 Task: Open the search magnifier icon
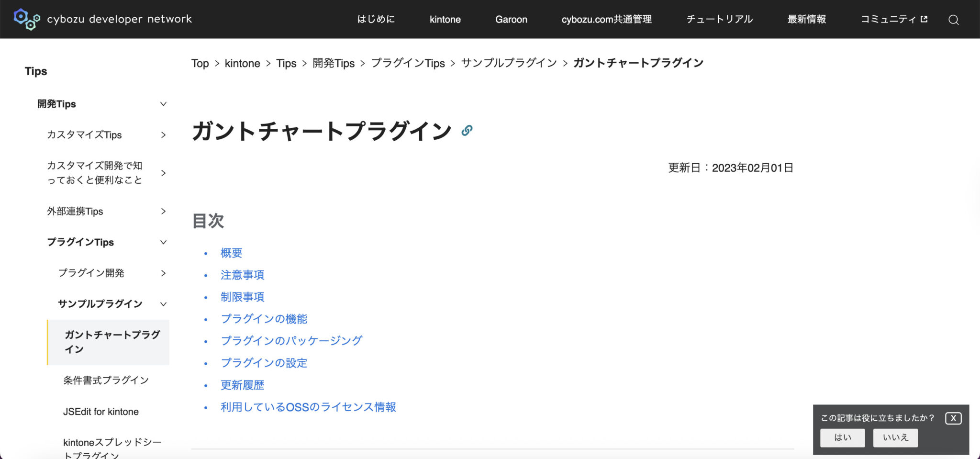pyautogui.click(x=954, y=20)
